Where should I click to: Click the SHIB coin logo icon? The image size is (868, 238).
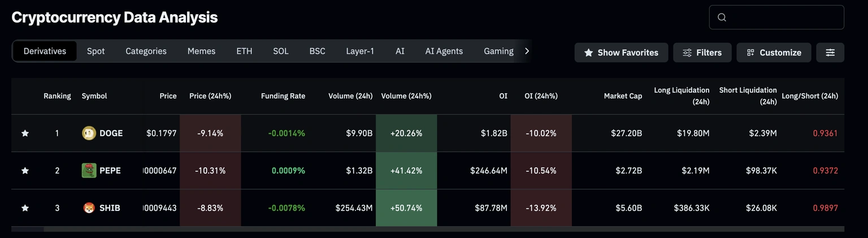coord(89,208)
